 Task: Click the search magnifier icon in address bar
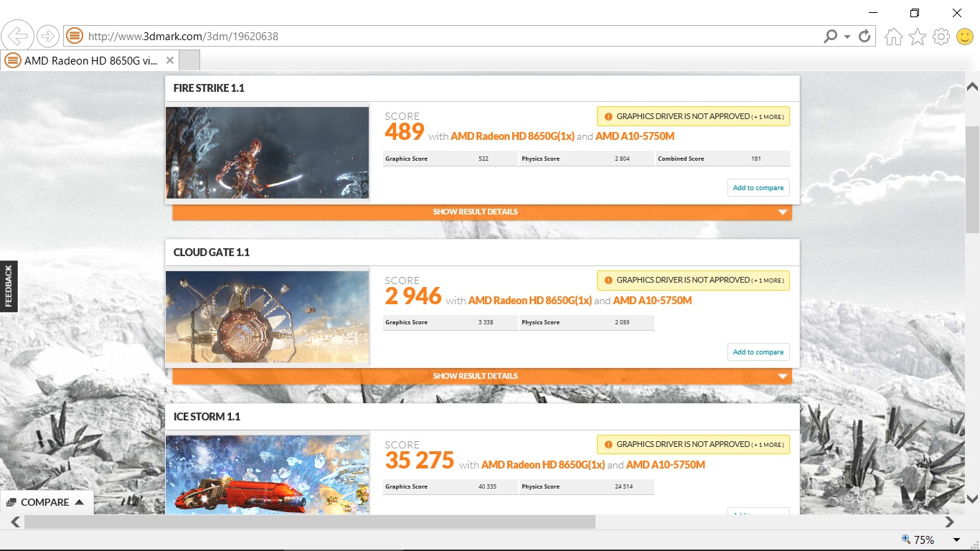point(831,36)
